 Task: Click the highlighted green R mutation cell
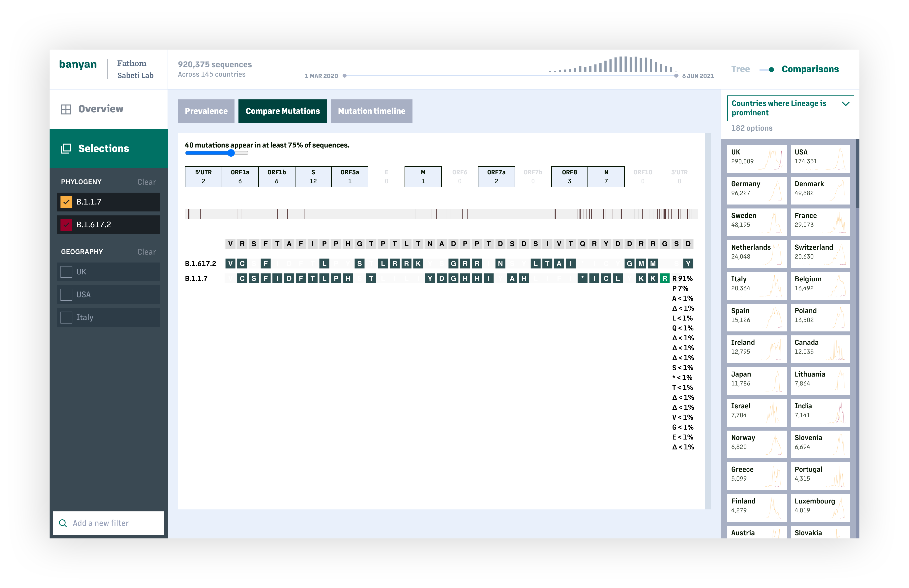(x=665, y=278)
